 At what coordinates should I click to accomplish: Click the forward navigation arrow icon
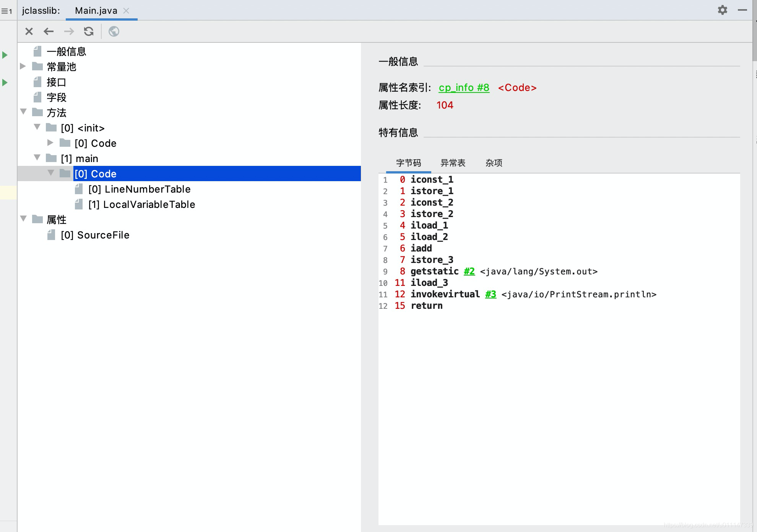(x=69, y=31)
